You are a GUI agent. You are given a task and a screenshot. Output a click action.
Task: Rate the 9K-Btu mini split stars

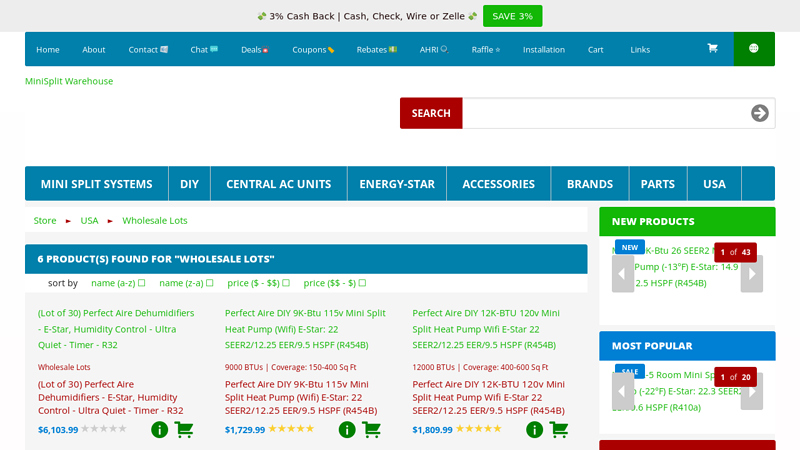291,429
